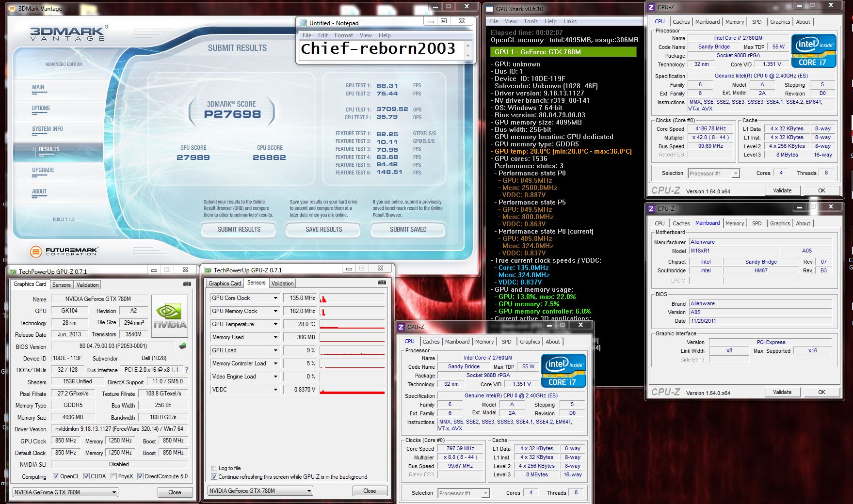Click Close in the GPU-Z Sensors window
The width and height of the screenshot is (853, 504).
(x=370, y=491)
